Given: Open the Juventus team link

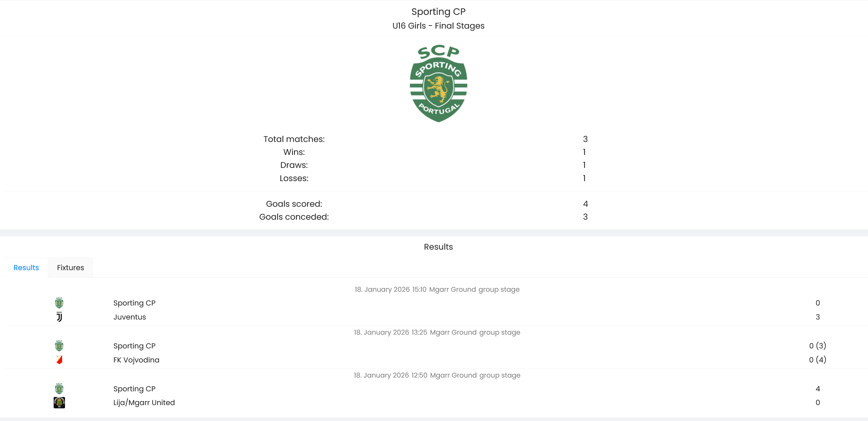Looking at the screenshot, I should tap(129, 317).
